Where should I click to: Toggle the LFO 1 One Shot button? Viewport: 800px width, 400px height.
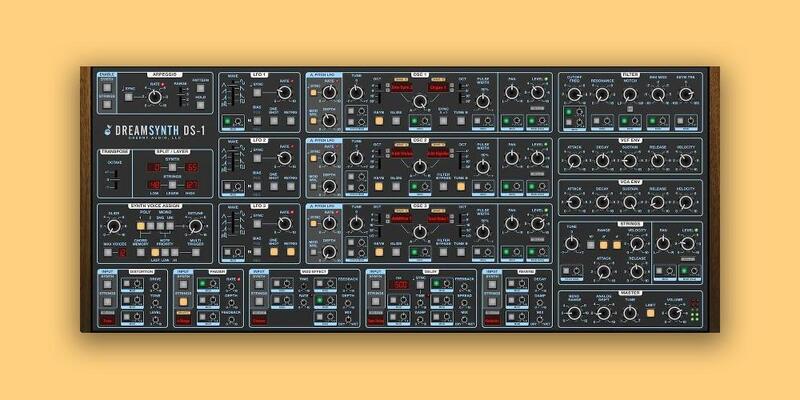click(x=274, y=120)
